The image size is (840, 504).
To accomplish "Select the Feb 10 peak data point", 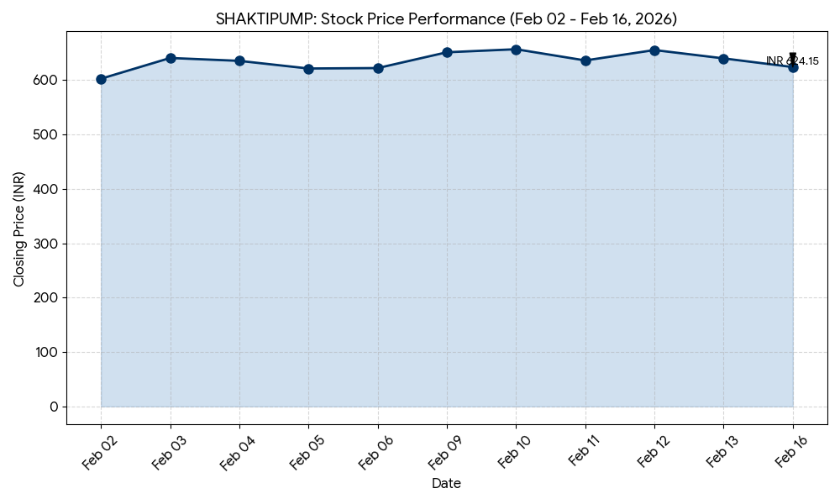I will [516, 50].
